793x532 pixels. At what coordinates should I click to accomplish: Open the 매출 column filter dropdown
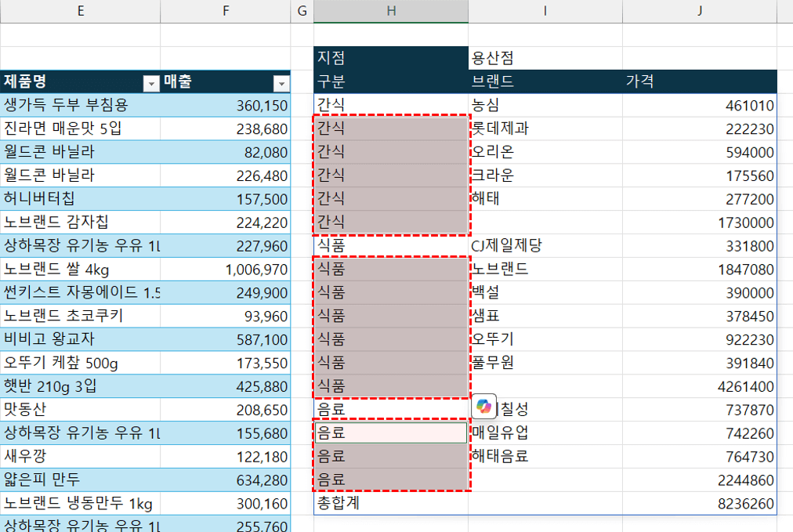coord(281,82)
